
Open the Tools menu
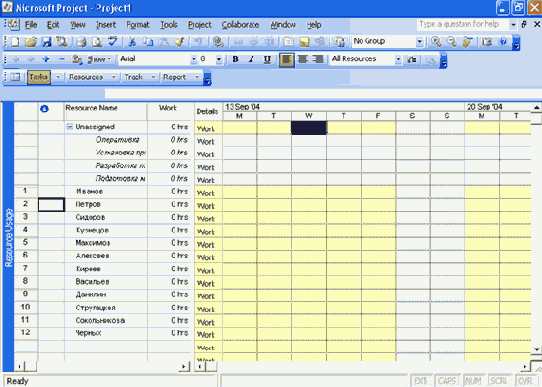(169, 25)
